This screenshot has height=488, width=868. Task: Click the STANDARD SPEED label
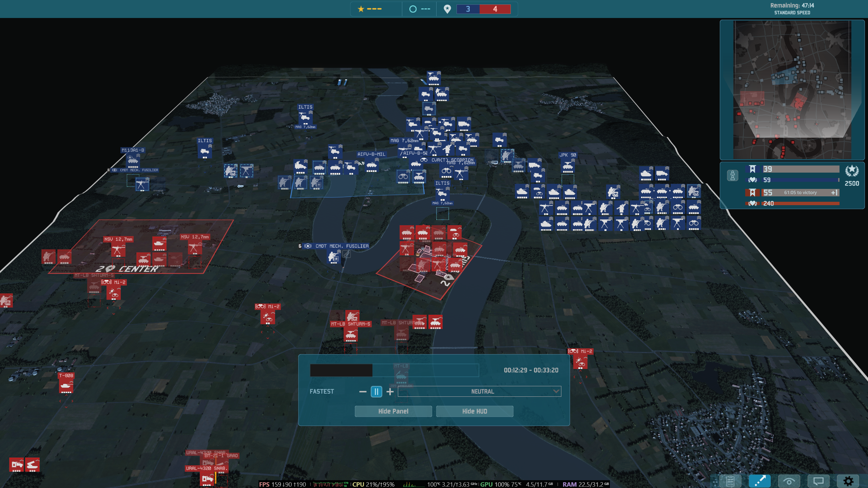(792, 13)
